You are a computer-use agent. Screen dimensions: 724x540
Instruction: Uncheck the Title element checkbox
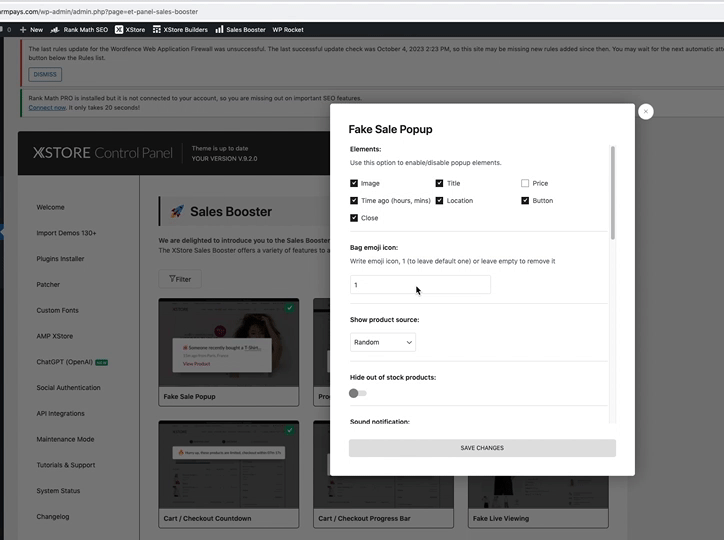coord(439,183)
